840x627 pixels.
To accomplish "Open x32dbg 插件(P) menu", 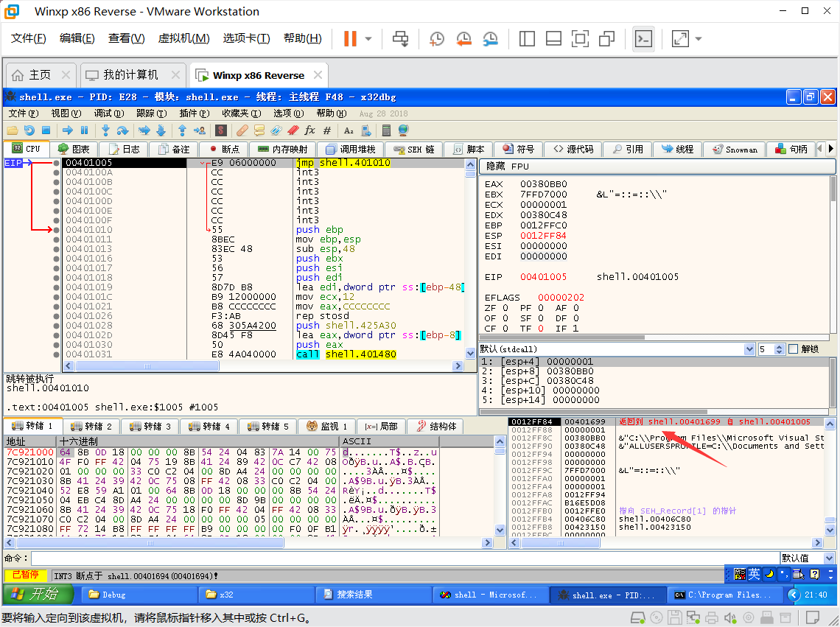I will [194, 113].
